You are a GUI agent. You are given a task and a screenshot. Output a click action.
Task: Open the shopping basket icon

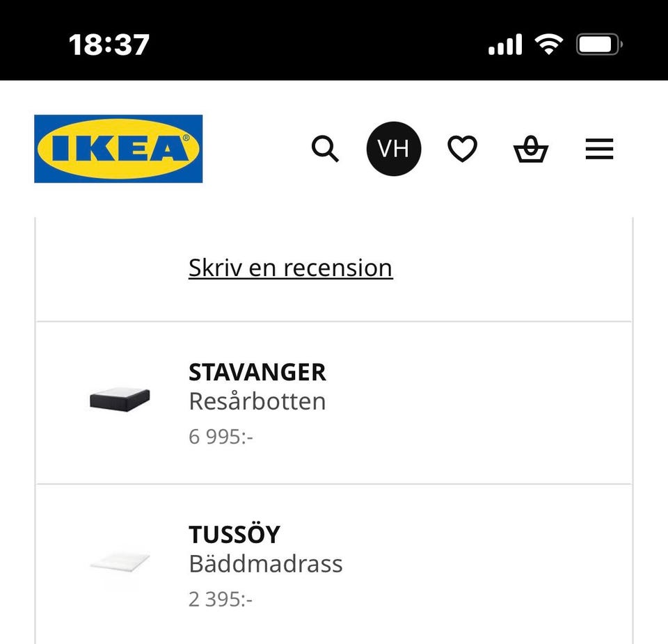coord(531,150)
